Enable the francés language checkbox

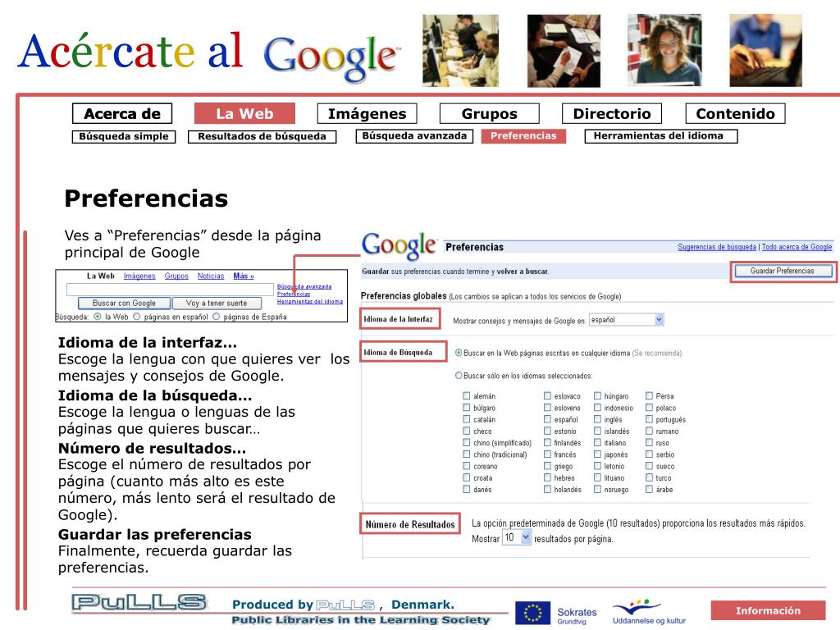(547, 454)
